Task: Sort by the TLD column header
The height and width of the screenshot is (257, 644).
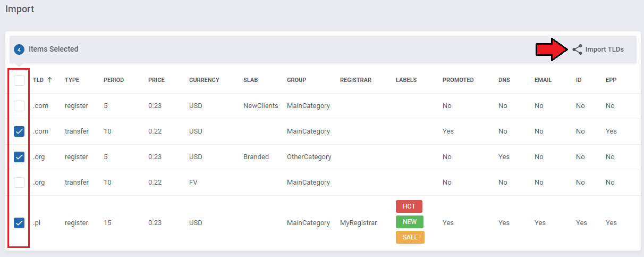Action: (x=38, y=80)
